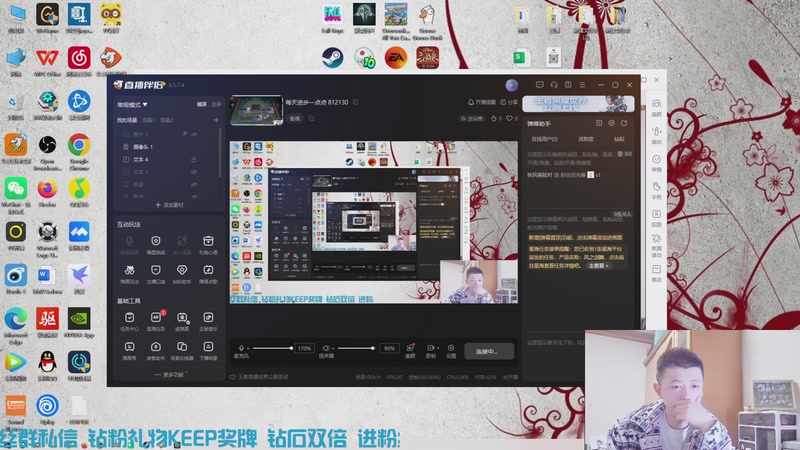Mute the microphone icon
800x450 pixels.
click(x=241, y=348)
